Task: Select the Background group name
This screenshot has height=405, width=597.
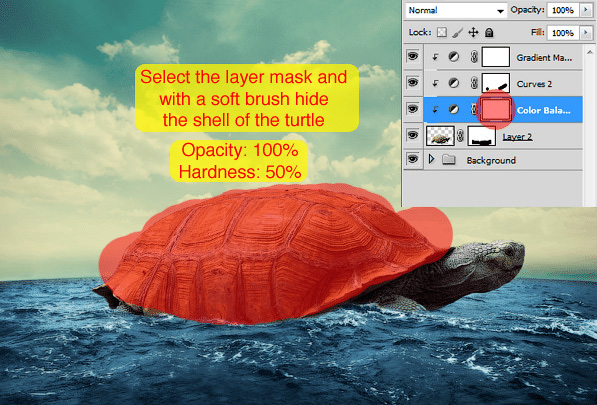Action: [491, 160]
